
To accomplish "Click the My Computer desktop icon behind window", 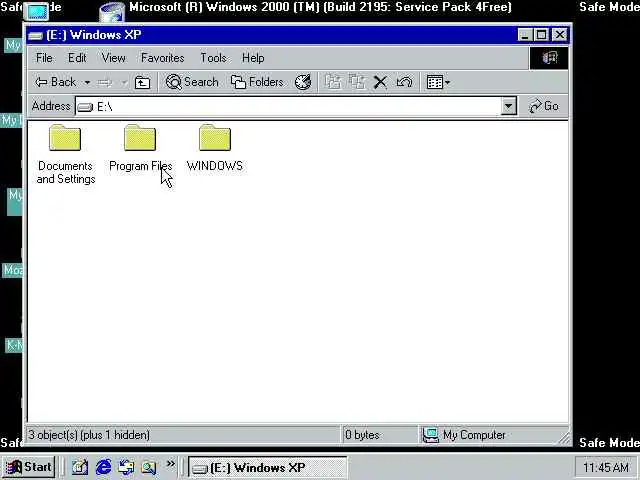I will (x=36, y=11).
